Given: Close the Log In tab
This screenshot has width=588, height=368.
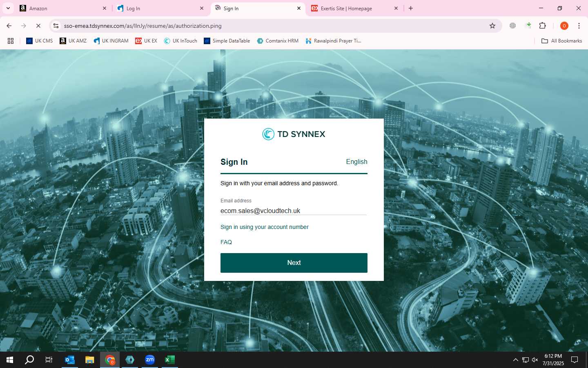Looking at the screenshot, I should 202,8.
